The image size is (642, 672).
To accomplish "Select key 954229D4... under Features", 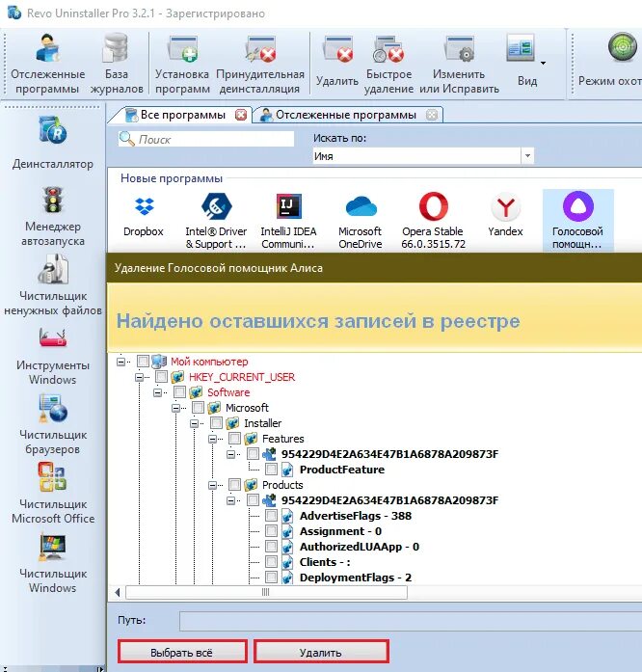I will pos(389,454).
